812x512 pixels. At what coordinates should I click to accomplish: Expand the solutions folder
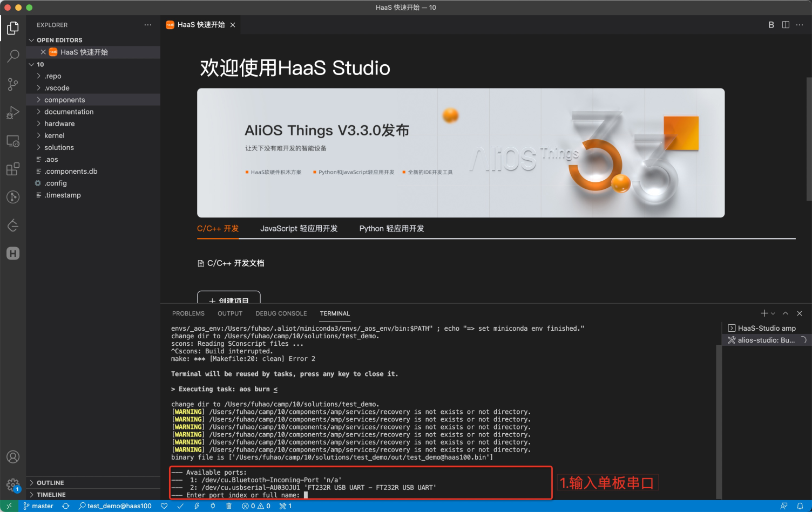tap(93, 147)
